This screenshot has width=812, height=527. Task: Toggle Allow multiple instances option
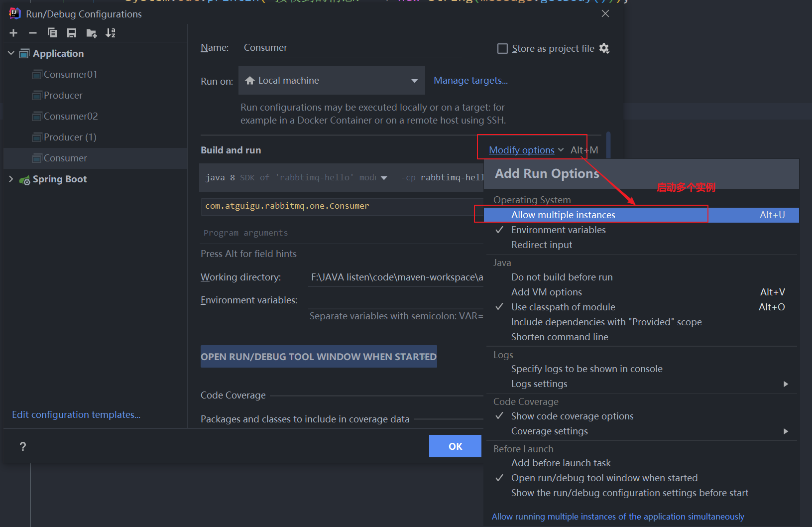[x=641, y=215]
